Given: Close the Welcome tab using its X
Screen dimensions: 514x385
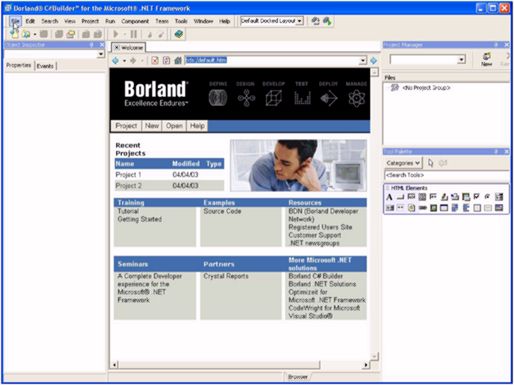Looking at the screenshot, I should [x=116, y=48].
